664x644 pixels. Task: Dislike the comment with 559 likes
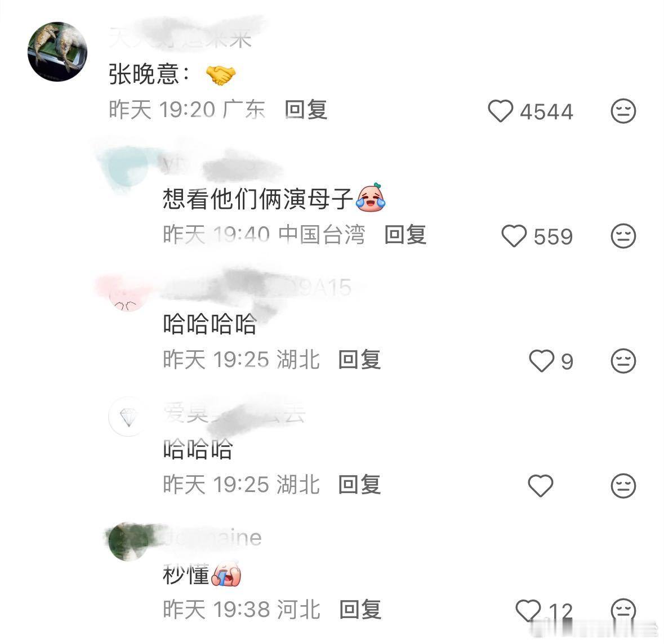pos(623,236)
